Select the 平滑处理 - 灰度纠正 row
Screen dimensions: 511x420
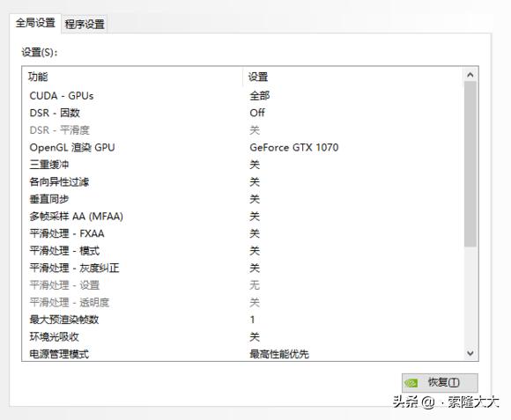[243, 269]
